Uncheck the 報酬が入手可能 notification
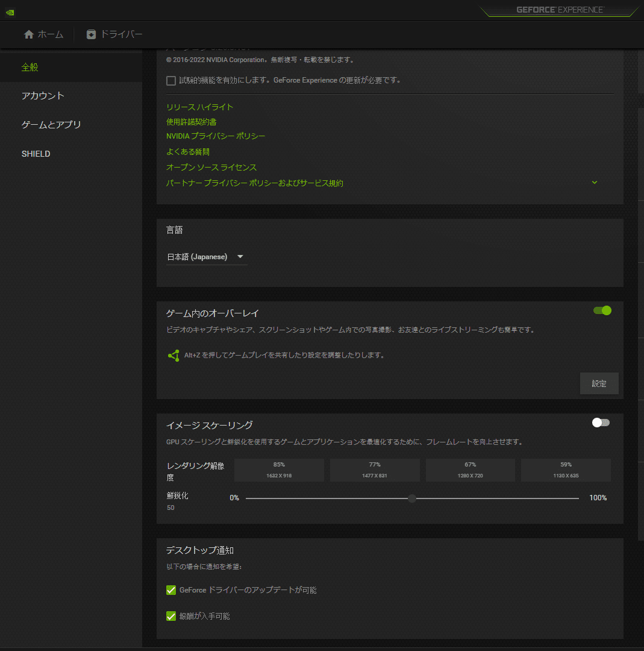The width and height of the screenshot is (644, 651). coord(170,616)
